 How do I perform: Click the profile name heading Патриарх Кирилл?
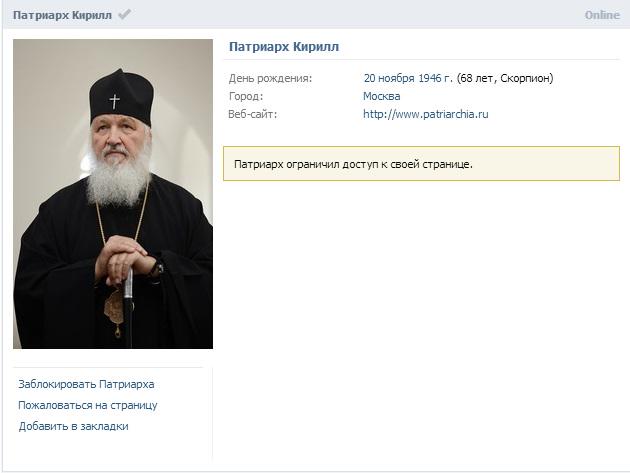(x=284, y=47)
